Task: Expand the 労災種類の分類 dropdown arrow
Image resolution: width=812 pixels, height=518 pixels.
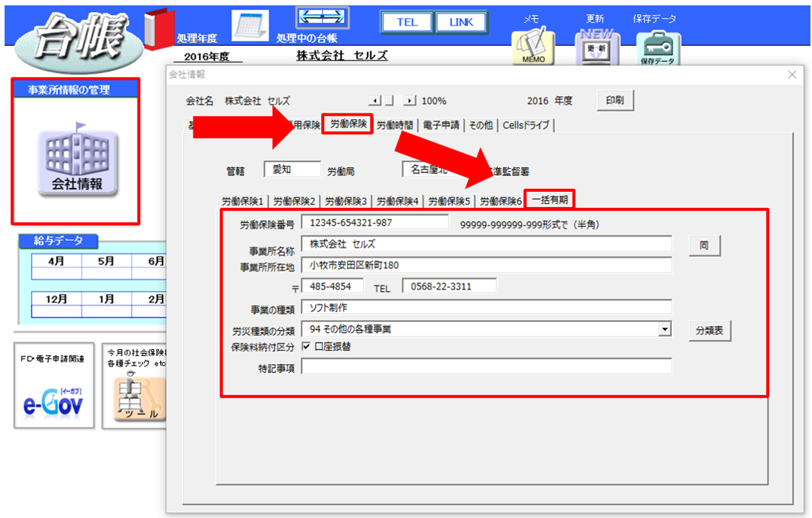Action: [x=665, y=329]
